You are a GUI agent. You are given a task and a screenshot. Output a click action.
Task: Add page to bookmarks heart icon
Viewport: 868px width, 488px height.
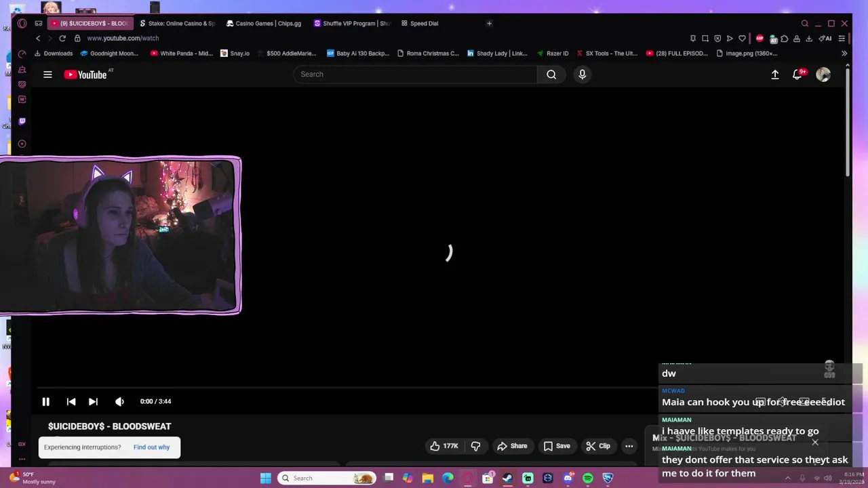click(742, 39)
